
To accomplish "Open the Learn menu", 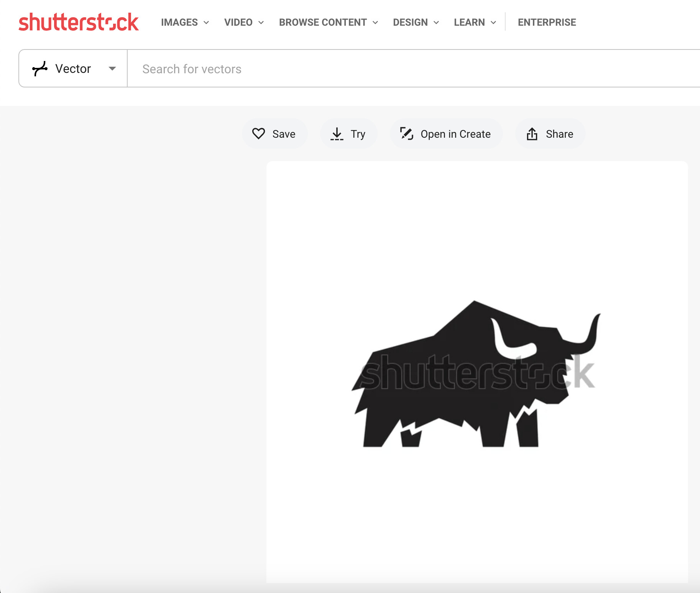I will tap(469, 23).
